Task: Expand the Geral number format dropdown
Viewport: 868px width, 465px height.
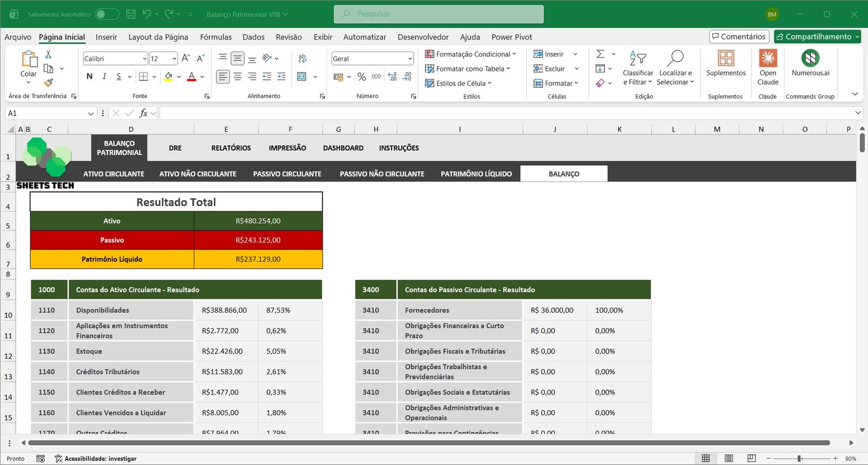Action: pos(410,59)
